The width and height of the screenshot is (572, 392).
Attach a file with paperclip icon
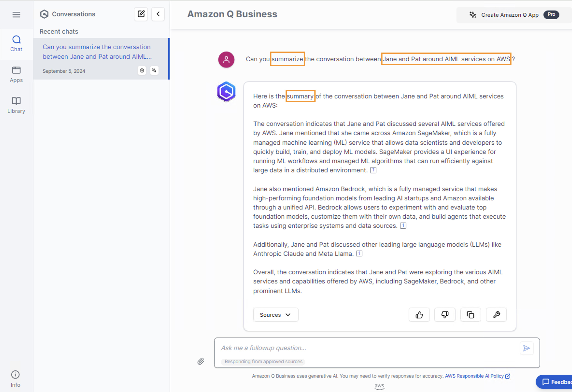click(x=201, y=361)
